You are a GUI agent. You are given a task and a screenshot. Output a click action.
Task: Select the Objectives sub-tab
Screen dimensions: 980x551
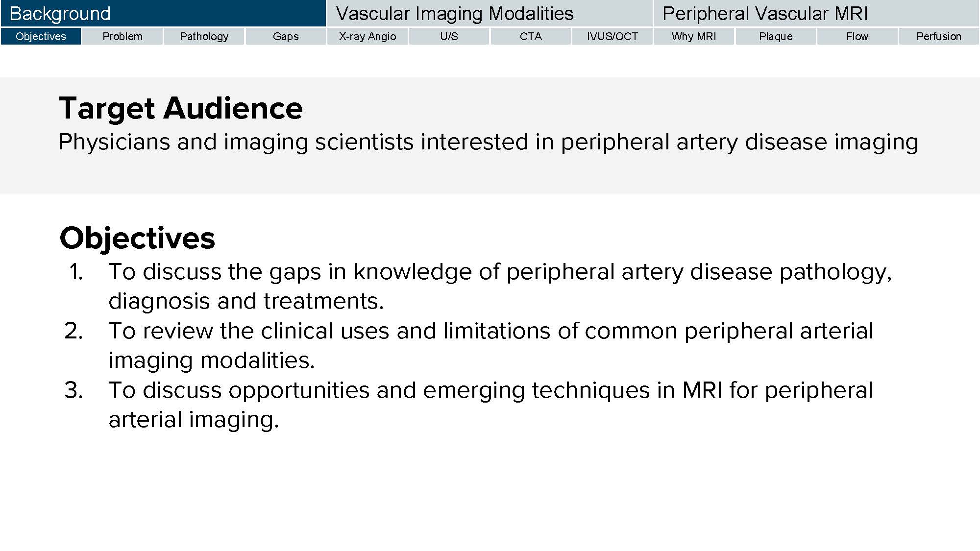[41, 37]
